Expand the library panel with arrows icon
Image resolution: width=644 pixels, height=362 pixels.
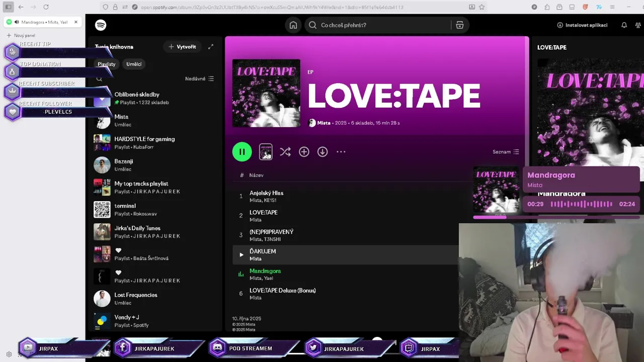(x=211, y=47)
